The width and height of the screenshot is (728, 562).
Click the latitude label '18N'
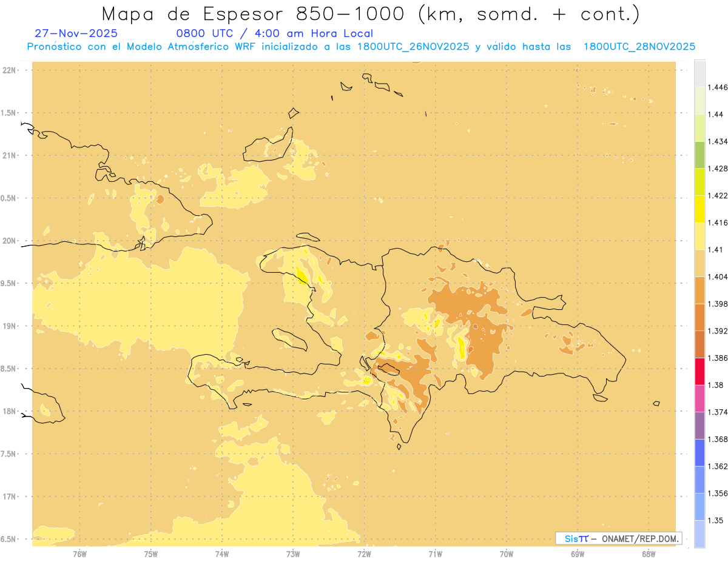tap(9, 412)
